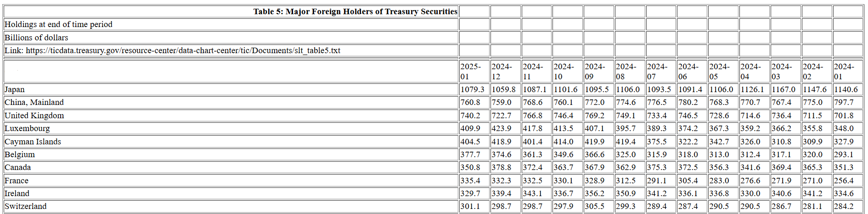Click the Treasury slt_table5.txt link text

tap(183, 50)
